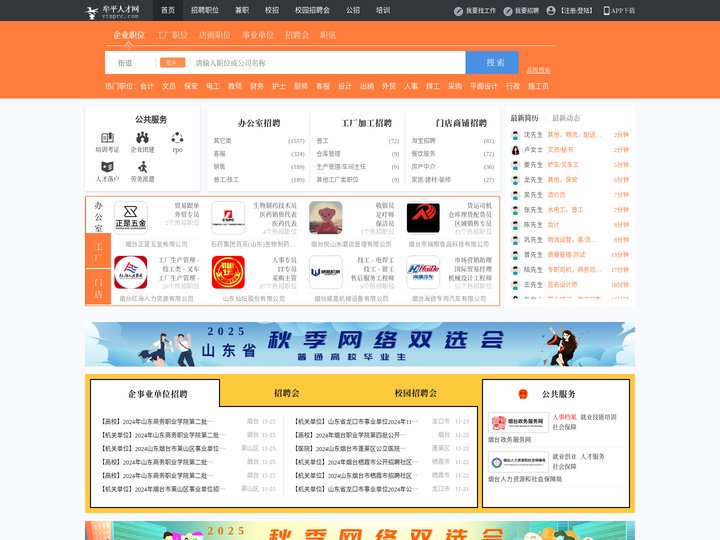Click the HaiDe 海德专用汽车 logo
The image size is (720, 540).
tap(423, 272)
